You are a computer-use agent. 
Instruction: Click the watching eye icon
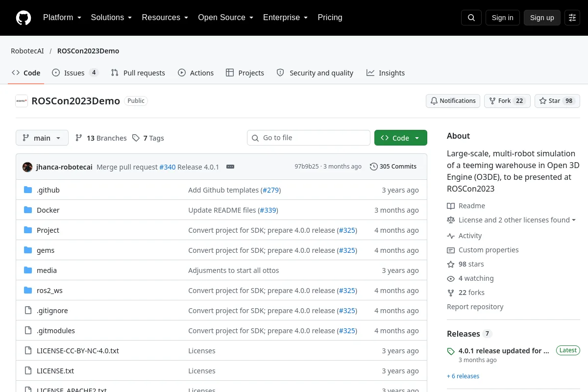[451, 278]
